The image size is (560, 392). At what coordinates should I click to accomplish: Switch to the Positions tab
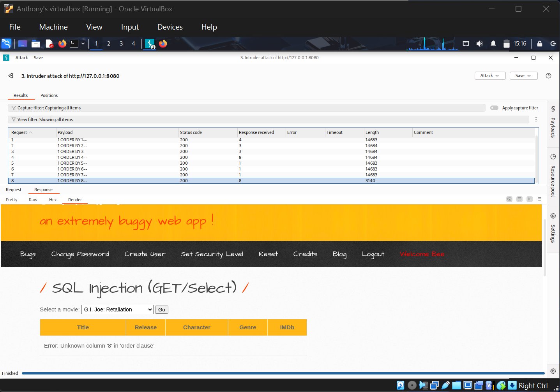coord(49,95)
